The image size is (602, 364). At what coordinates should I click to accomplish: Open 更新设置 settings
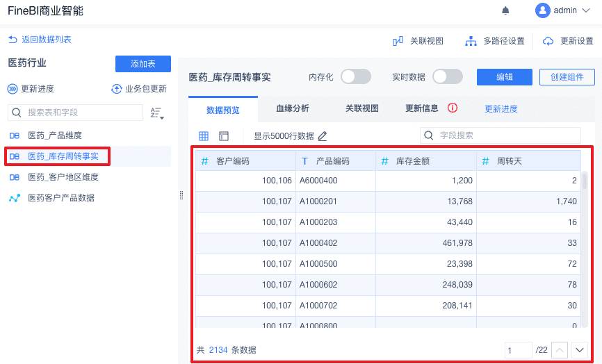[x=577, y=41]
